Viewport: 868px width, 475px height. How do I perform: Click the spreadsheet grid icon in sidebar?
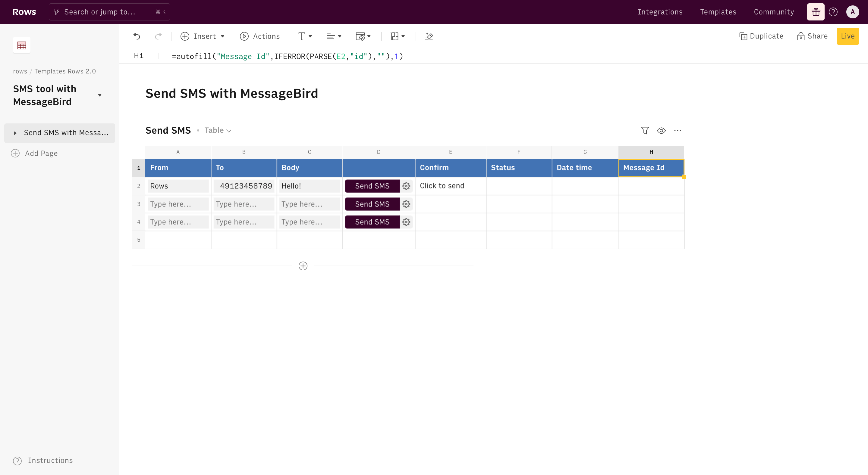22,45
